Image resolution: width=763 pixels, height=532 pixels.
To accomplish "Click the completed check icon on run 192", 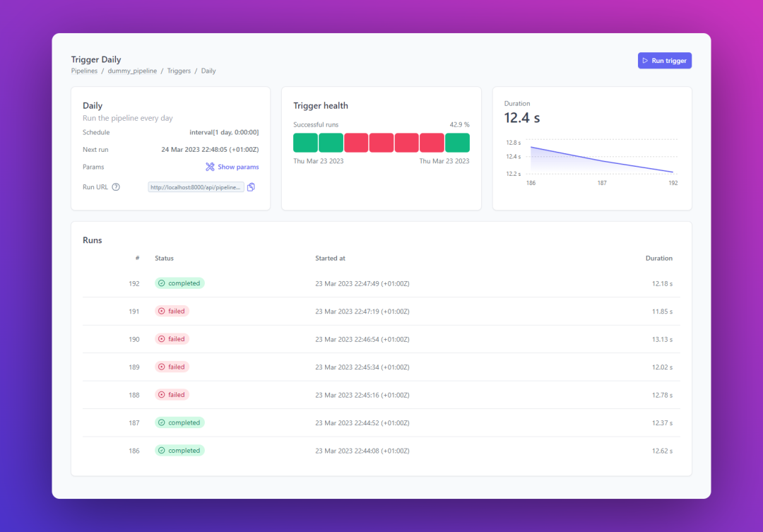I will point(163,283).
